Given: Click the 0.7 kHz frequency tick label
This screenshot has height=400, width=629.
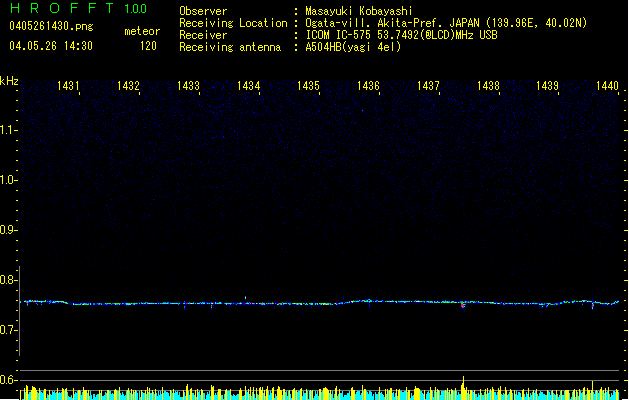Looking at the screenshot, I should (8, 330).
